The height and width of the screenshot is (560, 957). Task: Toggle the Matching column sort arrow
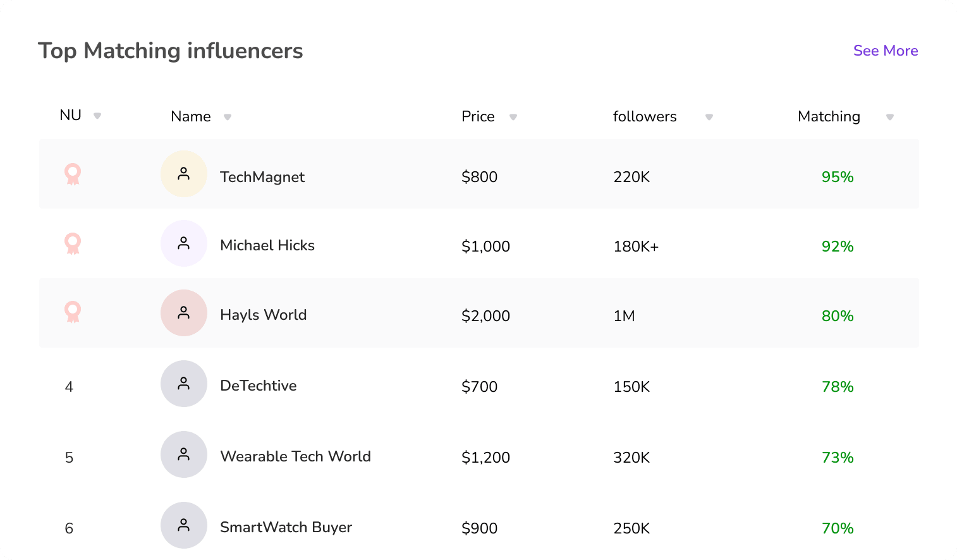click(x=890, y=117)
